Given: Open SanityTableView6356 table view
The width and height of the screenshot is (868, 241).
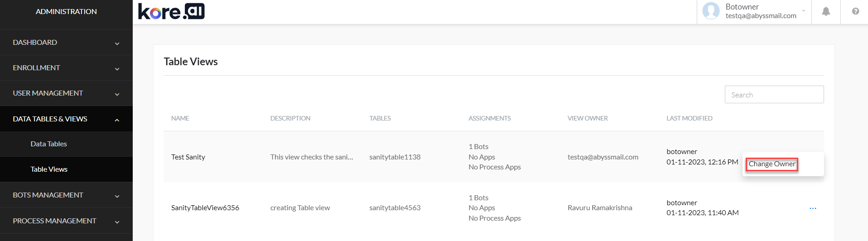Looking at the screenshot, I should point(205,208).
